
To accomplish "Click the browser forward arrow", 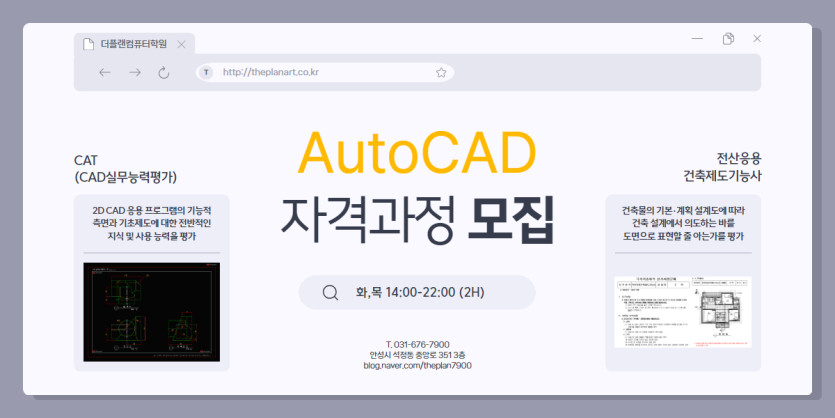I will click(135, 72).
